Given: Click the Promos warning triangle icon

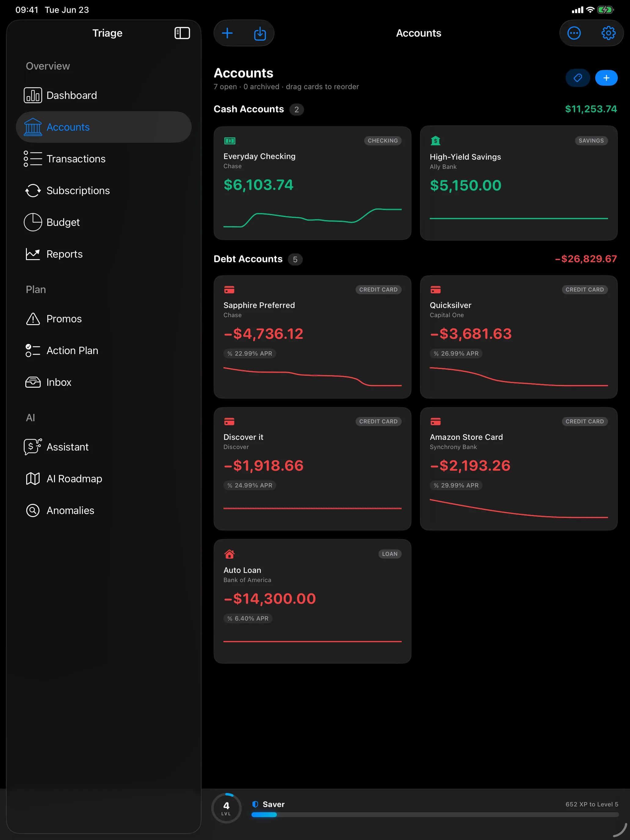Looking at the screenshot, I should 33,319.
